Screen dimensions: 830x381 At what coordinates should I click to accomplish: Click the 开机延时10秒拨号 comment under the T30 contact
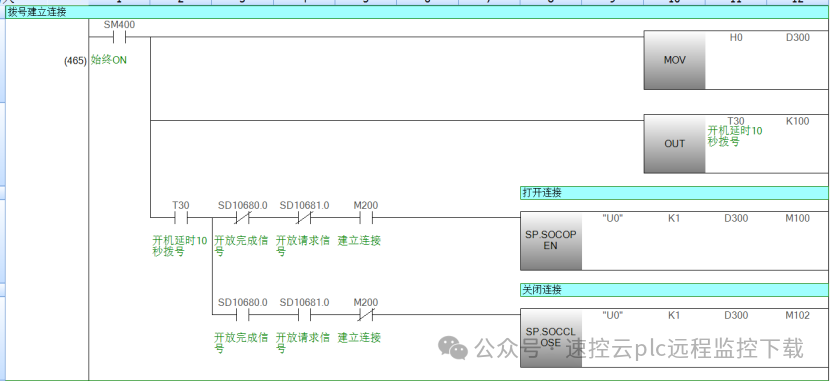[179, 246]
